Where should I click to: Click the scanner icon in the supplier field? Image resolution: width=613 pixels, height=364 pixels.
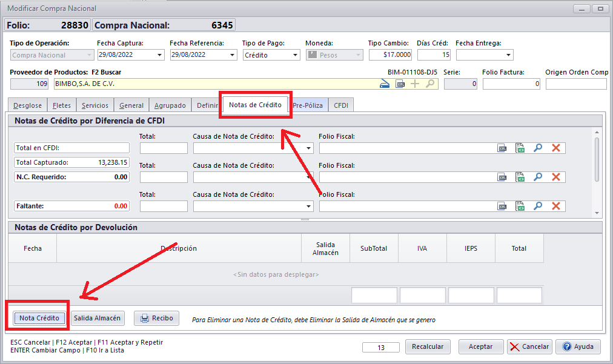384,84
